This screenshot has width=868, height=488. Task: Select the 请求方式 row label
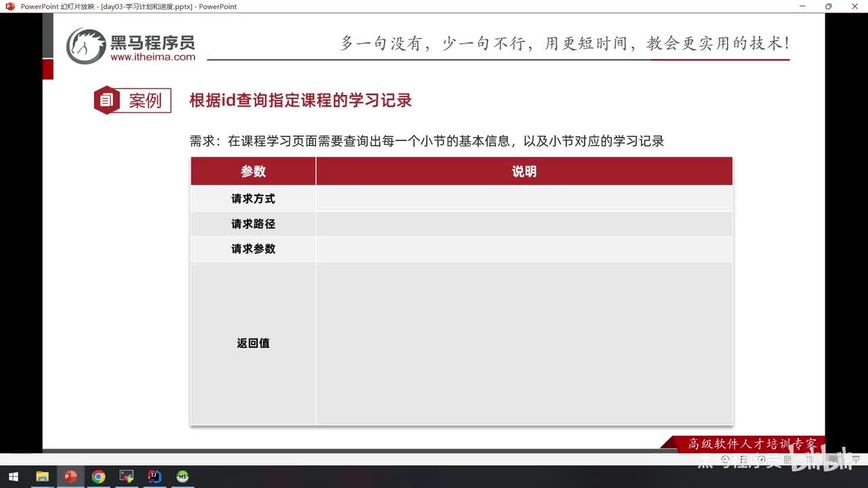tap(253, 199)
